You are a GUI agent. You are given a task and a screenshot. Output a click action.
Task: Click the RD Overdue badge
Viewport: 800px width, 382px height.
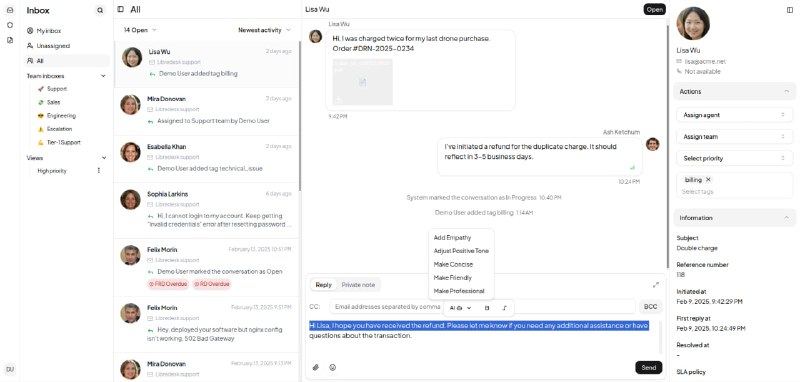tap(212, 284)
